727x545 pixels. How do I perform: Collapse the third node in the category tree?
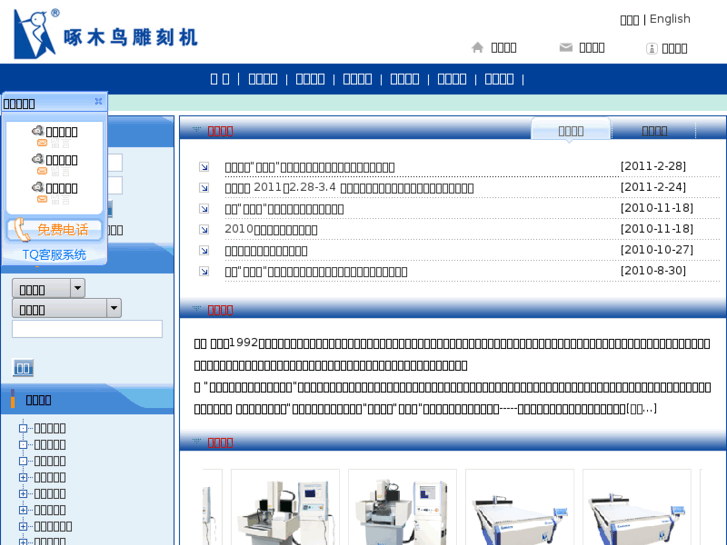(23, 461)
